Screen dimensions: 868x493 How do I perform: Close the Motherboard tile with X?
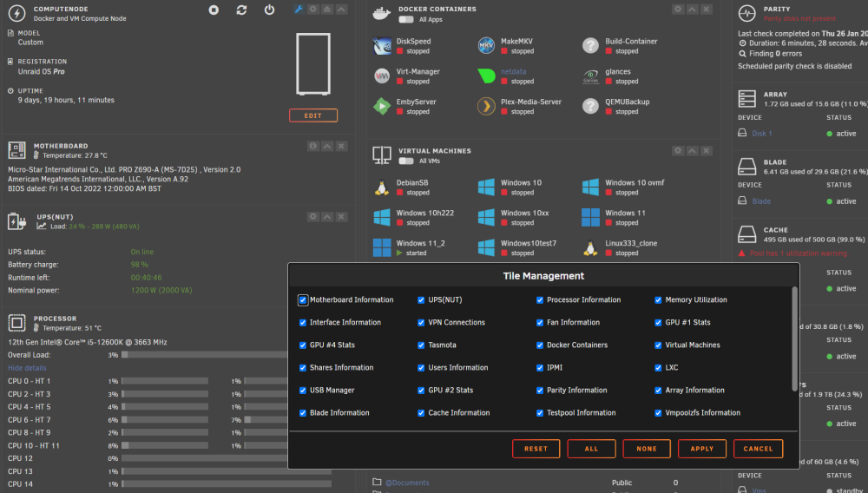pyautogui.click(x=341, y=146)
